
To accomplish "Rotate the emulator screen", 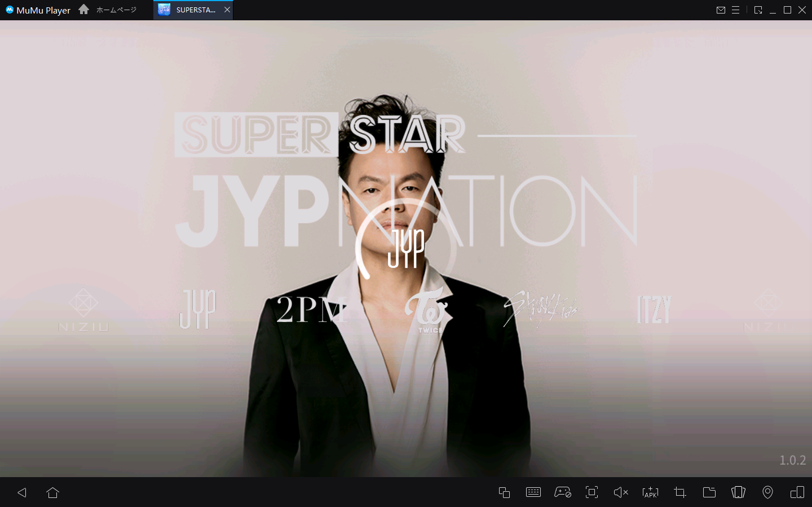I will [738, 492].
